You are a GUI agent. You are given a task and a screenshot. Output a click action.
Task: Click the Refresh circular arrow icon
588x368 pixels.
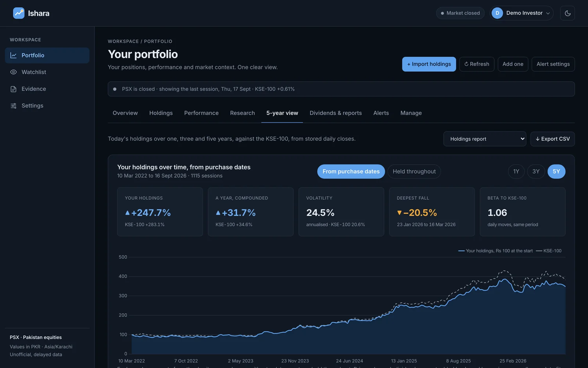(x=466, y=64)
